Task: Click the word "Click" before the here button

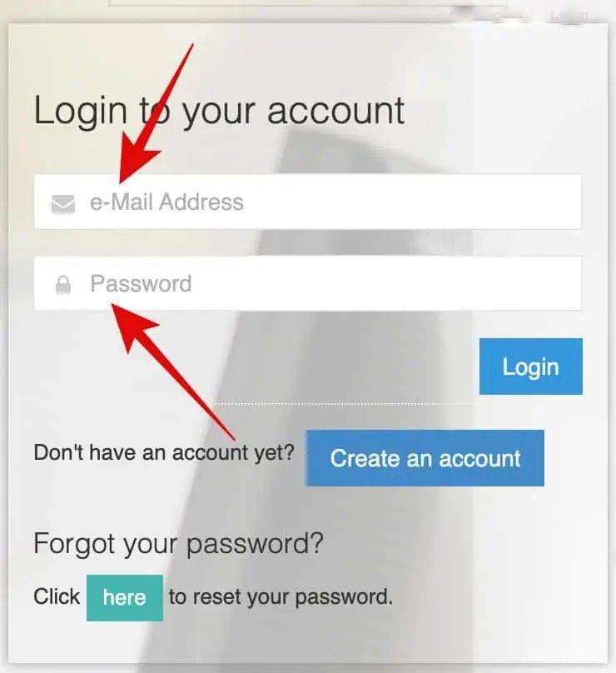Action: coord(57,596)
